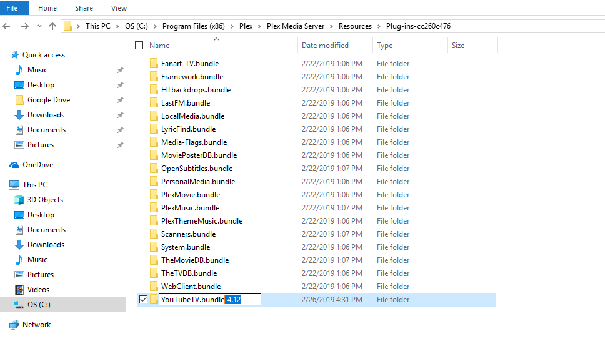Click the Plug-ins-cc260c476 breadcrumb

(418, 26)
